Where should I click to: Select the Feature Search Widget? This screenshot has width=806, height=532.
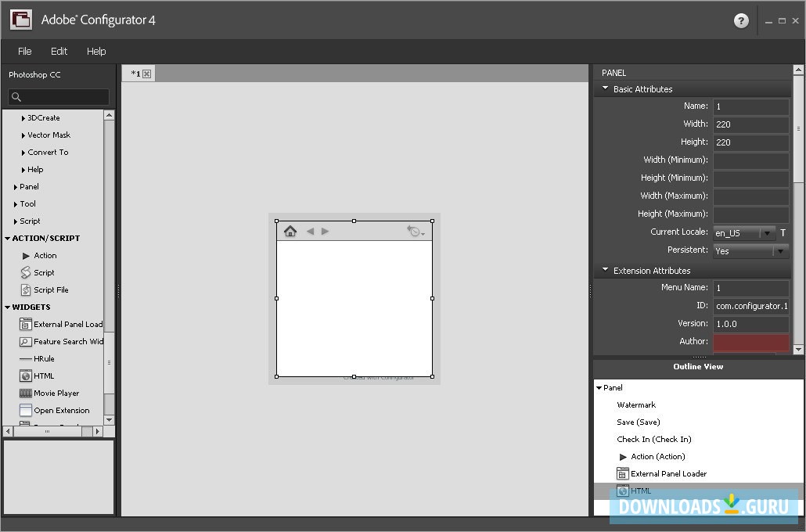[x=63, y=341]
